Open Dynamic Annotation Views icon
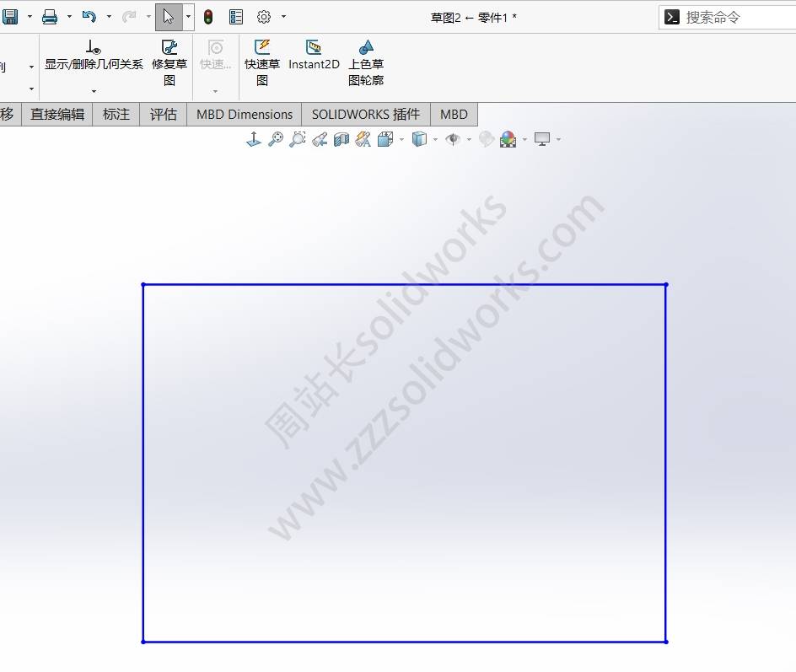Screen dimensions: 796x672 pyautogui.click(x=363, y=139)
